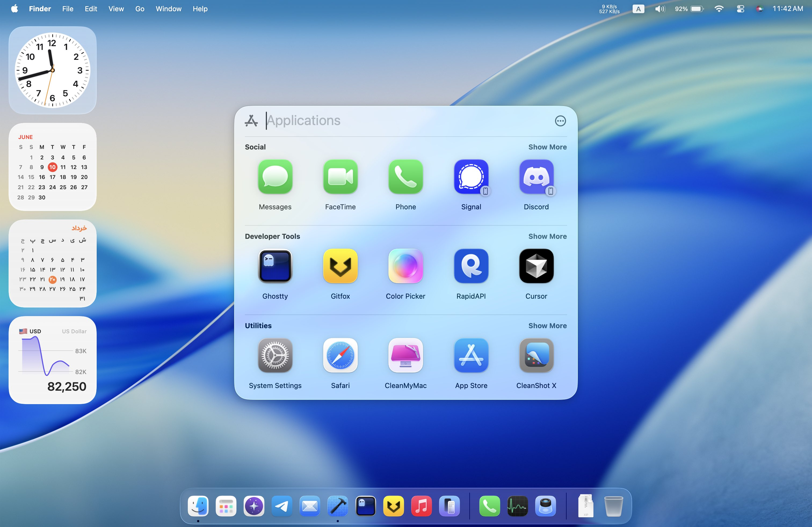This screenshot has width=812, height=527.
Task: Open the ellipsis options menu in Applications
Action: tap(560, 121)
